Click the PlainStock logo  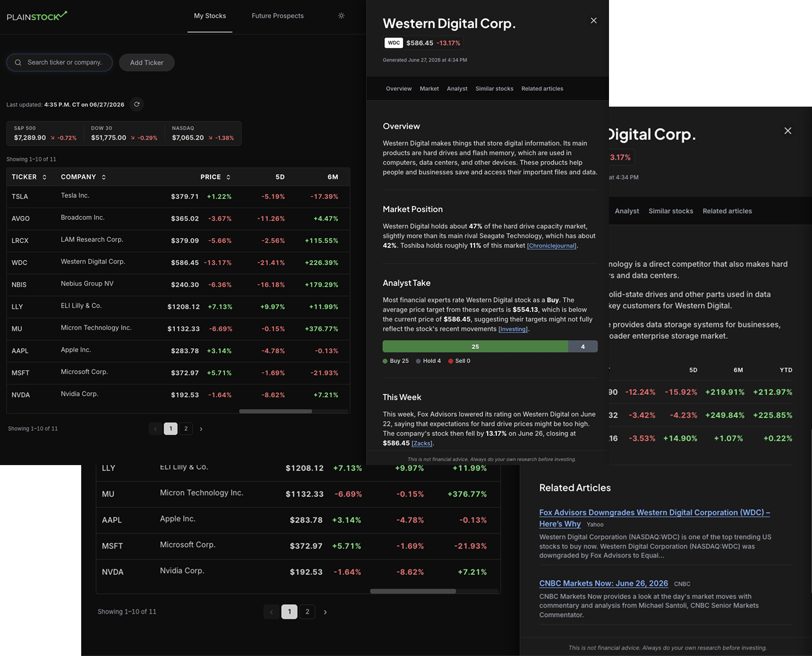pyautogui.click(x=37, y=16)
